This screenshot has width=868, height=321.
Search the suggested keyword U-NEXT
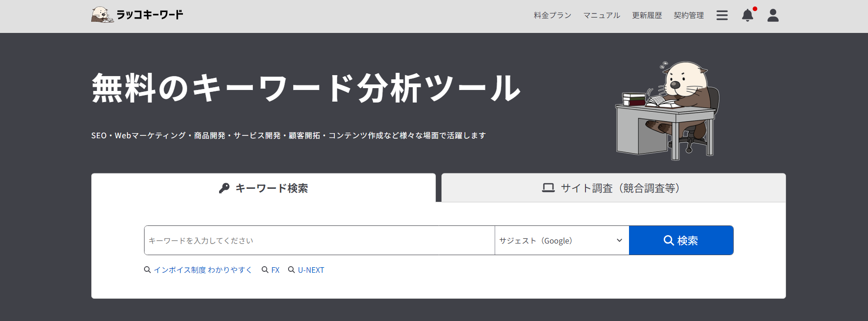311,270
